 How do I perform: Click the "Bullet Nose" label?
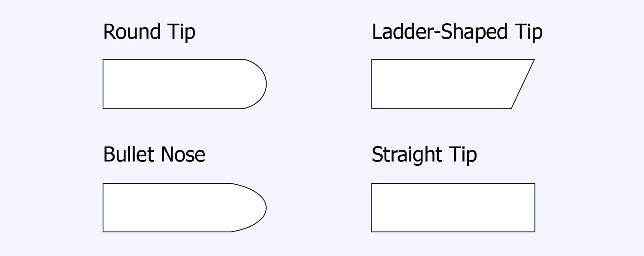(154, 155)
